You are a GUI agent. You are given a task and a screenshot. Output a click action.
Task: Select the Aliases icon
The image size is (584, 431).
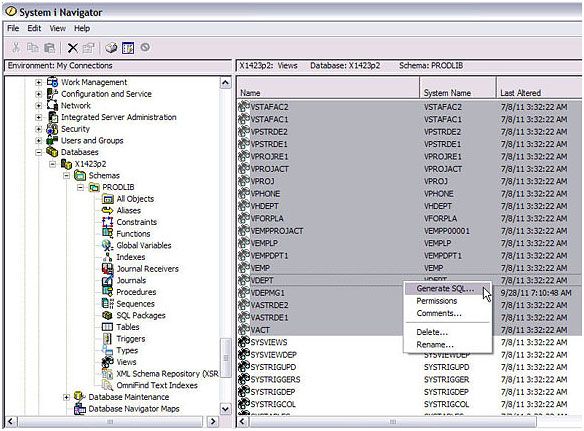(x=108, y=210)
